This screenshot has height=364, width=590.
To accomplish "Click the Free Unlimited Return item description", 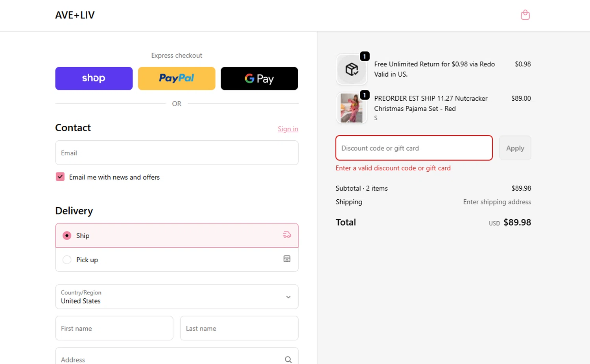I will [x=434, y=69].
